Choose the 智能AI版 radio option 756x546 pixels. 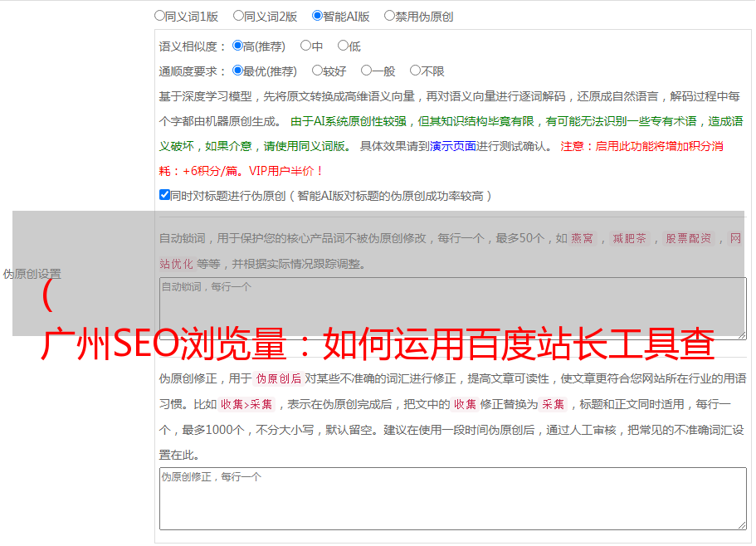[317, 16]
